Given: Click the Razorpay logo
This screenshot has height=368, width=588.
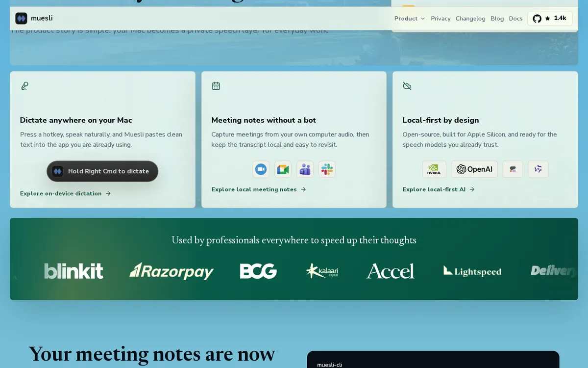Looking at the screenshot, I should coord(171,271).
